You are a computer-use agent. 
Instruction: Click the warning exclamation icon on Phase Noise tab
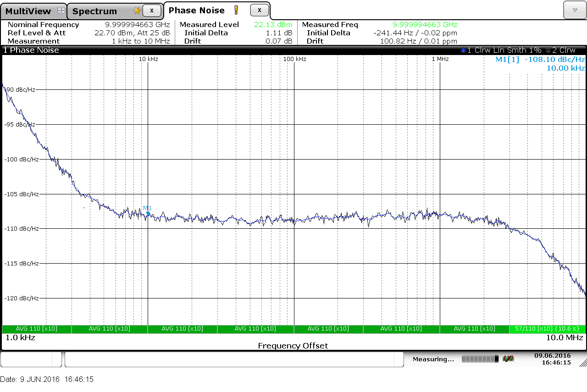[x=236, y=10]
